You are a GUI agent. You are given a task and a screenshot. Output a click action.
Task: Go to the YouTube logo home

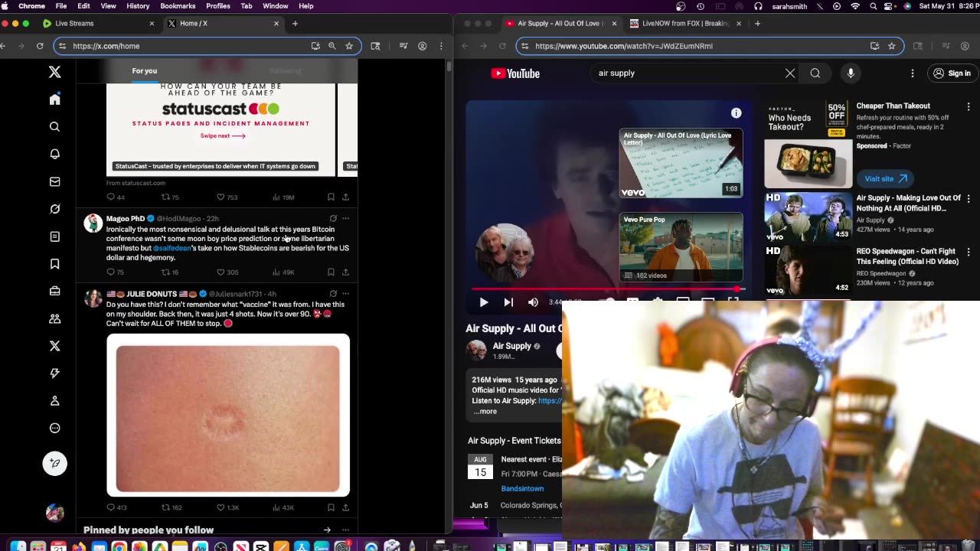(x=515, y=73)
